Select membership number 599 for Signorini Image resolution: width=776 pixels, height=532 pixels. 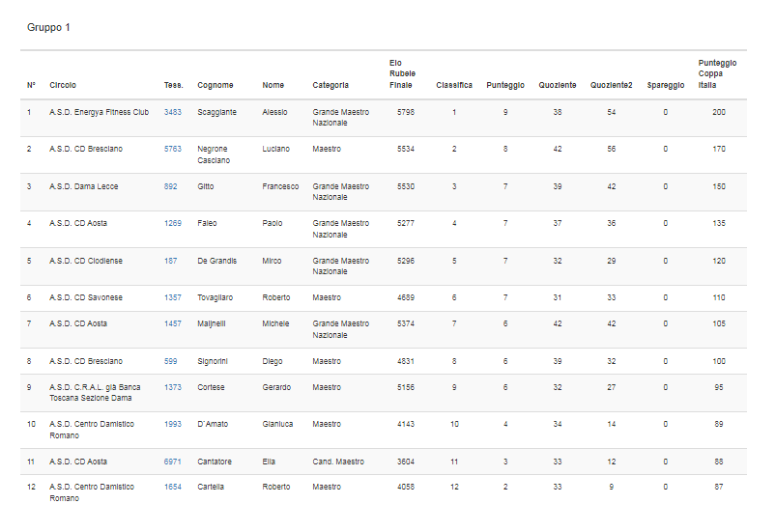(x=170, y=361)
